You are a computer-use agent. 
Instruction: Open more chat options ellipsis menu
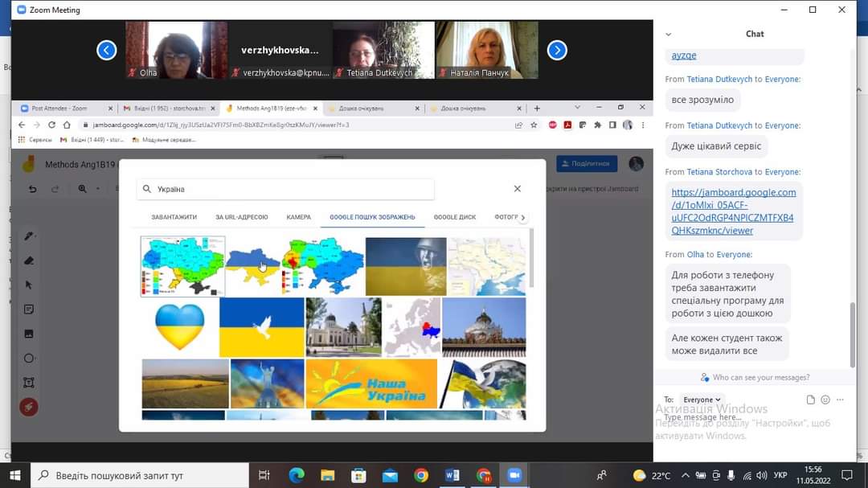click(841, 400)
